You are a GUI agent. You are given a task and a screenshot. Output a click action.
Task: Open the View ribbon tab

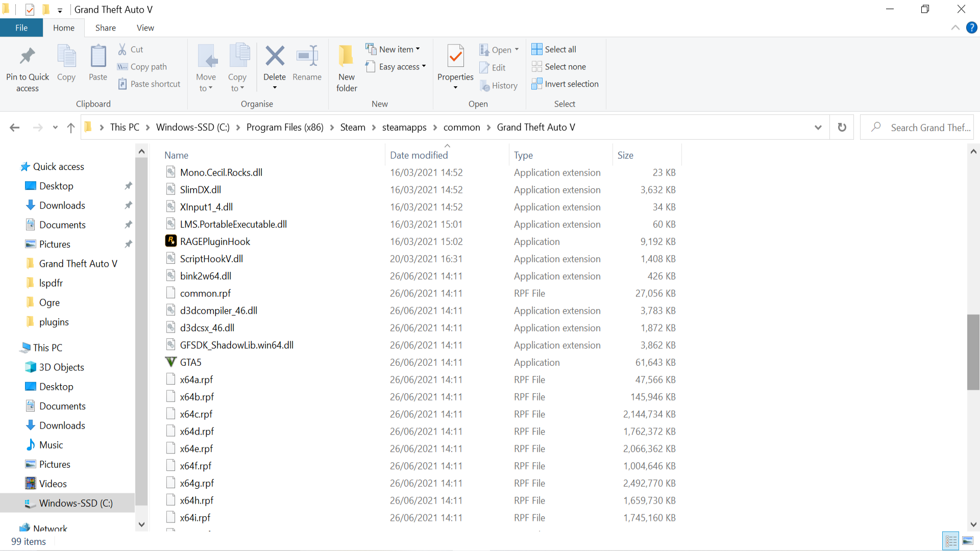pos(145,28)
